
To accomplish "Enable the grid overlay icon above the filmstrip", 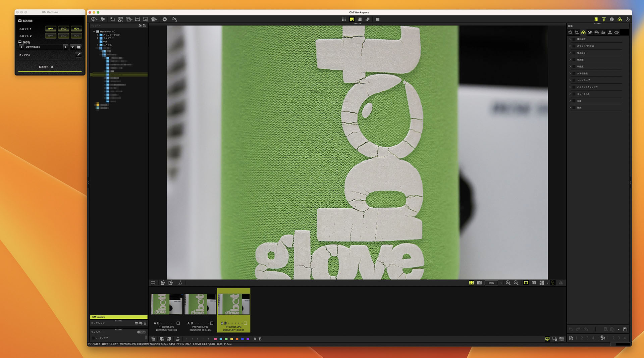I will click(x=153, y=283).
